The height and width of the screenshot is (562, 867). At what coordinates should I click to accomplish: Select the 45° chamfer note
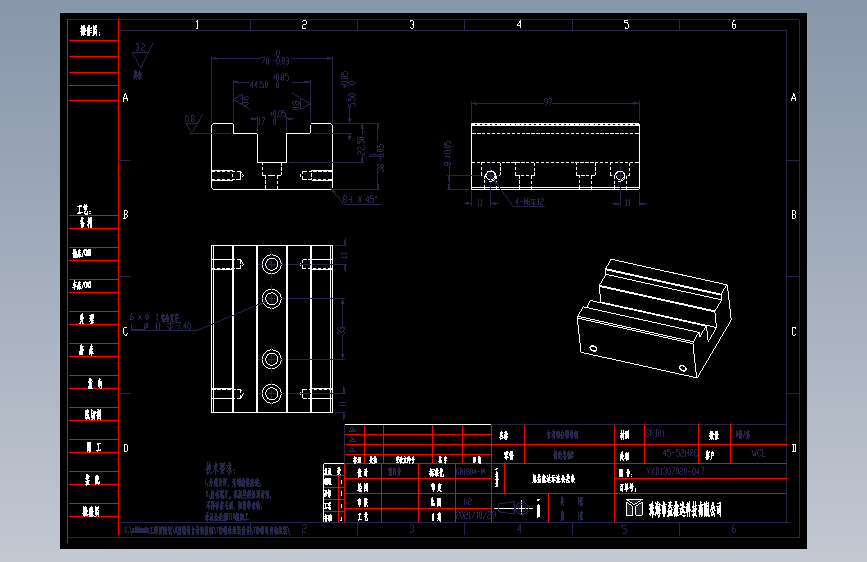pyautogui.click(x=359, y=199)
